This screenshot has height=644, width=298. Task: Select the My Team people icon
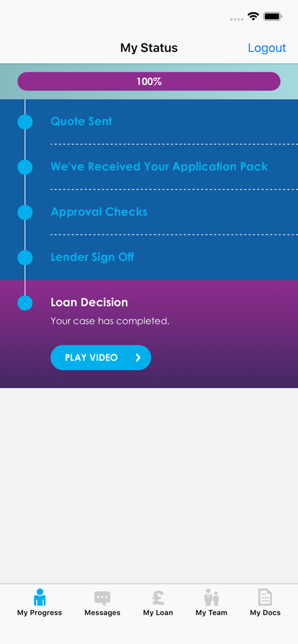coord(212,597)
